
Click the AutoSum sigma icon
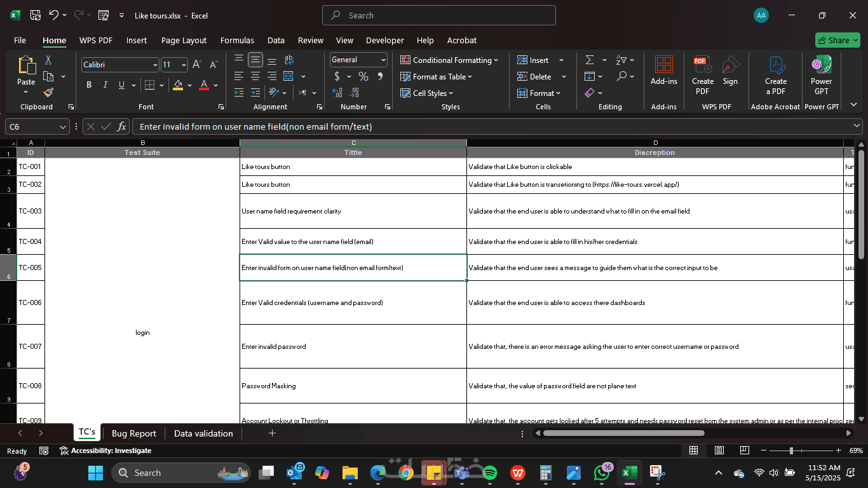pyautogui.click(x=590, y=60)
